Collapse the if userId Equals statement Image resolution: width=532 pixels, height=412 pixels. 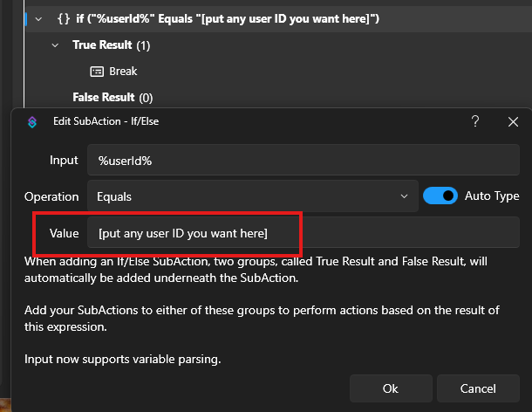tap(38, 18)
